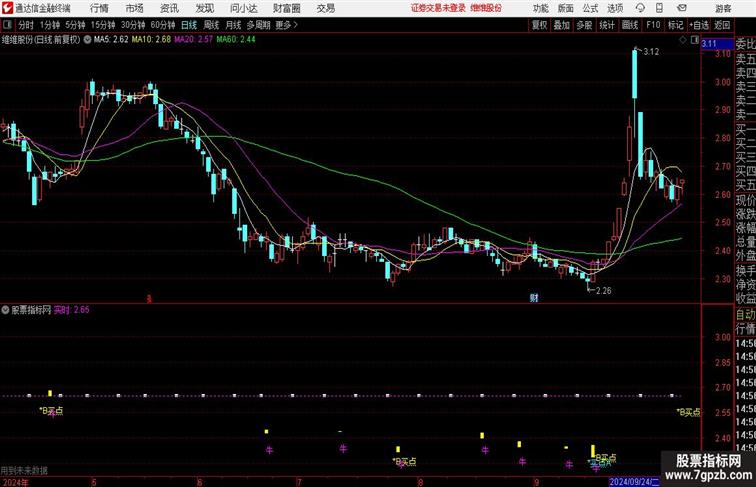The width and height of the screenshot is (756, 487).
Task: Select the 月线 monthly chart tab
Action: (233, 25)
